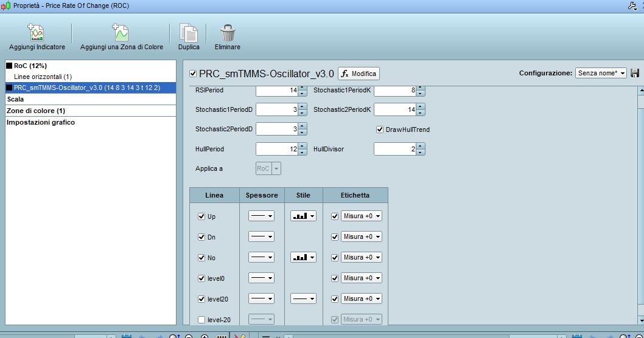
Task: Enable the level-20 line checkbox
Action: point(201,320)
